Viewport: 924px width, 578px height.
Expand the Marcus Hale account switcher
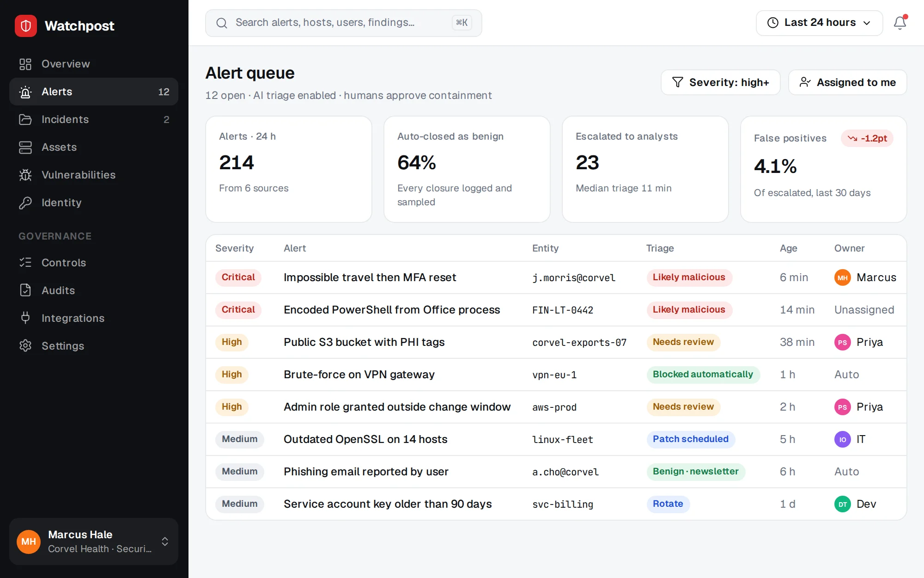click(x=94, y=541)
